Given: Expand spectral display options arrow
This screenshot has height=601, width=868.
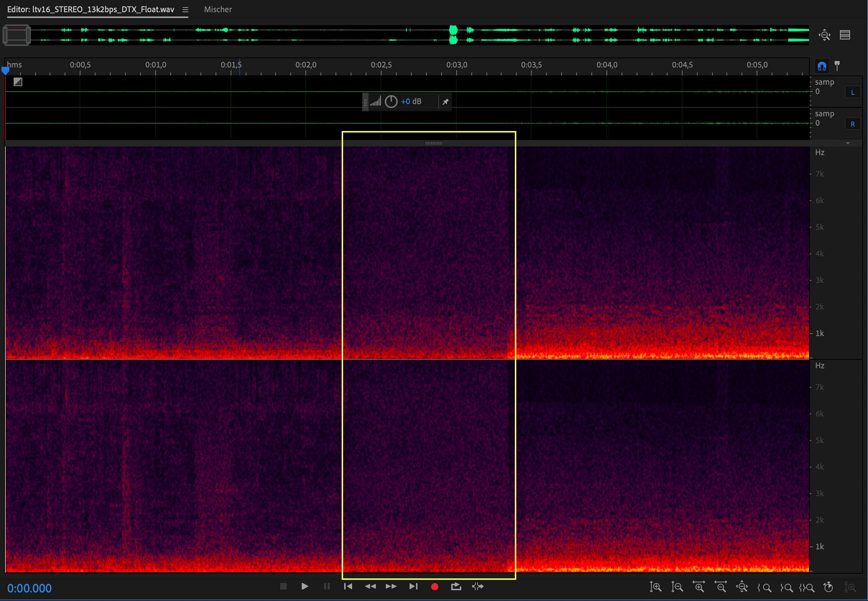Looking at the screenshot, I should (x=848, y=143).
